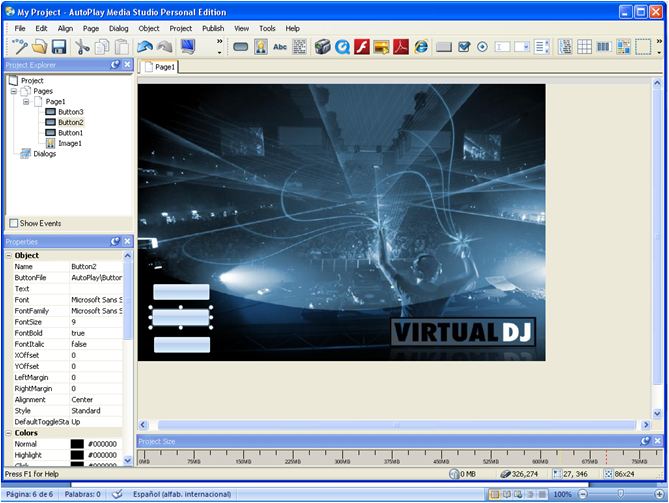Collapse the Colors properties section
Image resolution: width=669 pixels, height=503 pixels.
coord(9,433)
